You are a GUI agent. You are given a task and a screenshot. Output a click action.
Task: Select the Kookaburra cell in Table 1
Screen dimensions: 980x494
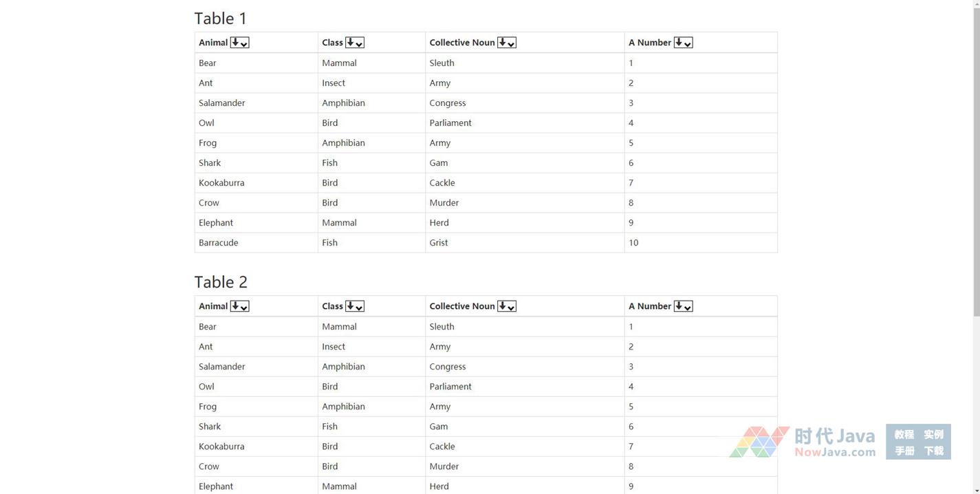coord(221,183)
